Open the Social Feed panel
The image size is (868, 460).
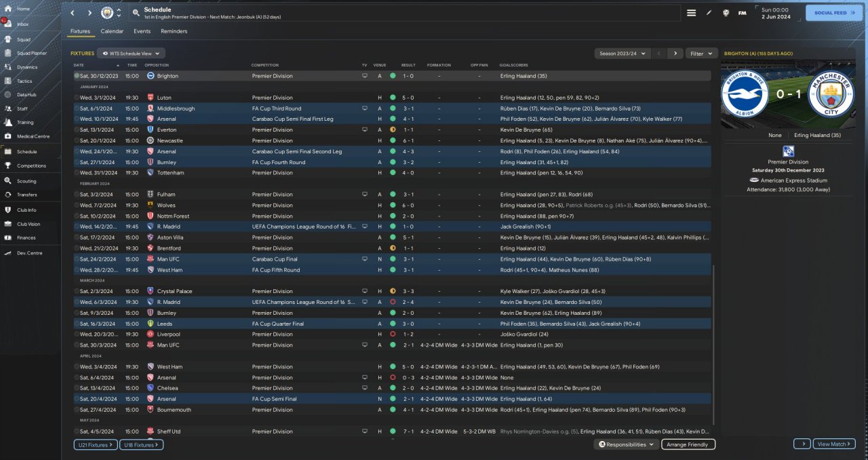pyautogui.click(x=833, y=13)
